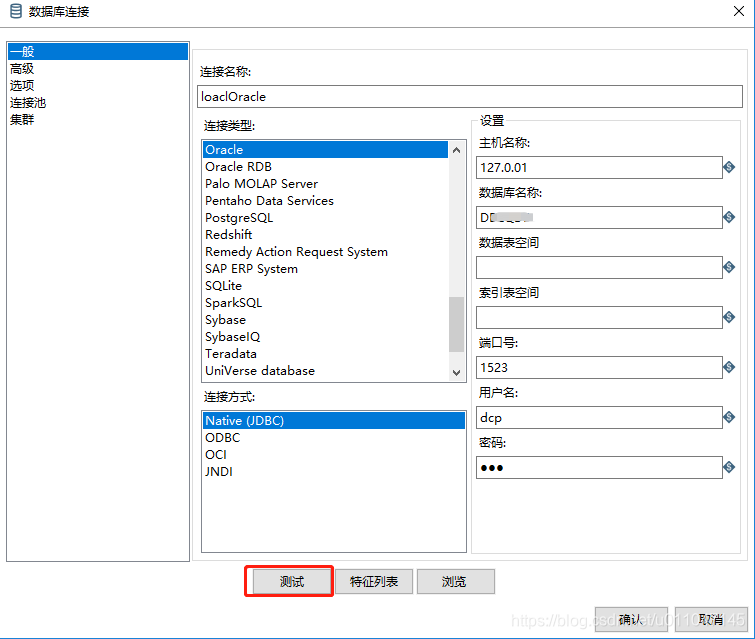Click variable icon next to 索引表空间 field
Screen dimensions: 755x639
[729, 317]
